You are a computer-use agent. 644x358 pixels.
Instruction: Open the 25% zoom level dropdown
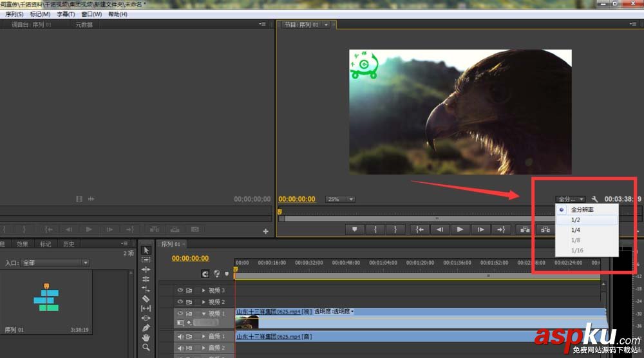[340, 200]
